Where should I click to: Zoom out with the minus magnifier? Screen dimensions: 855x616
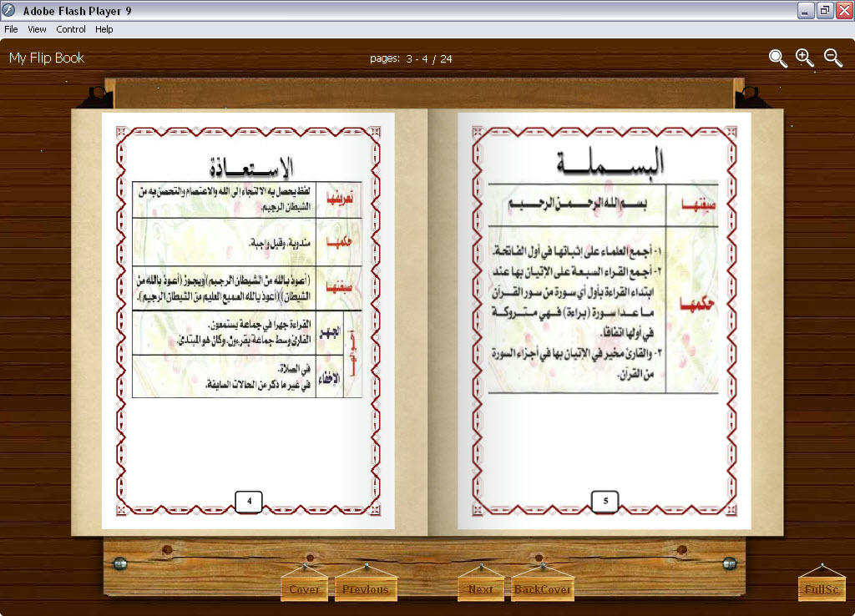pyautogui.click(x=832, y=58)
